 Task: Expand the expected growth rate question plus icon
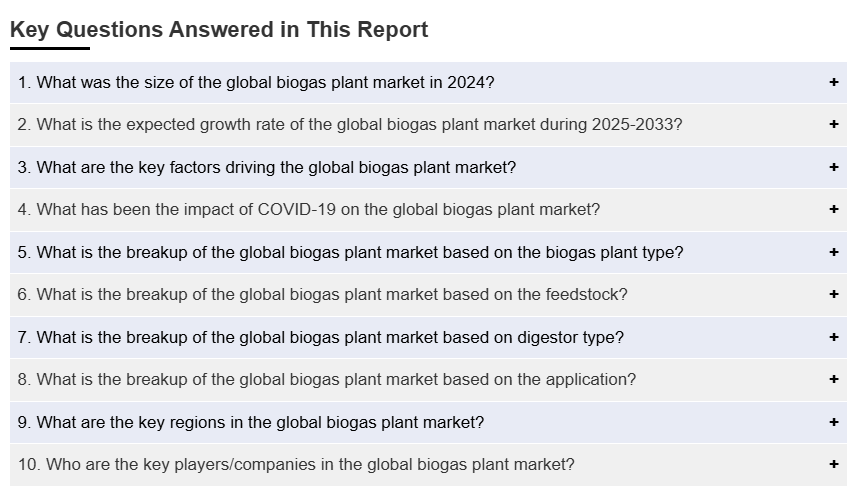(834, 125)
